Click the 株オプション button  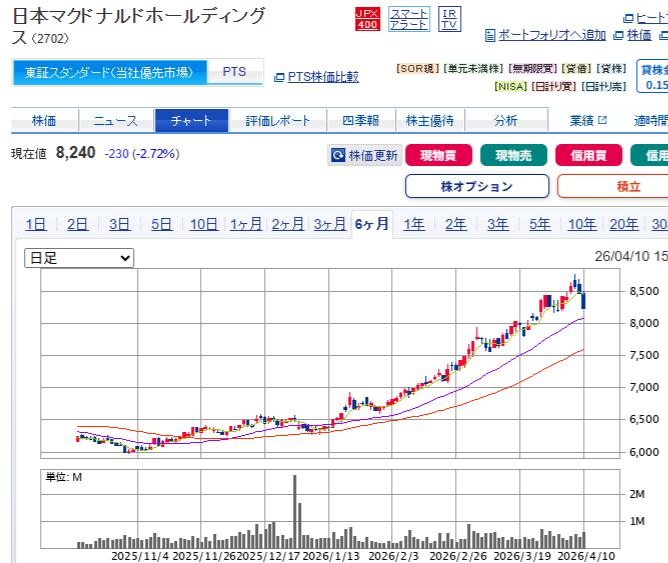click(x=476, y=186)
